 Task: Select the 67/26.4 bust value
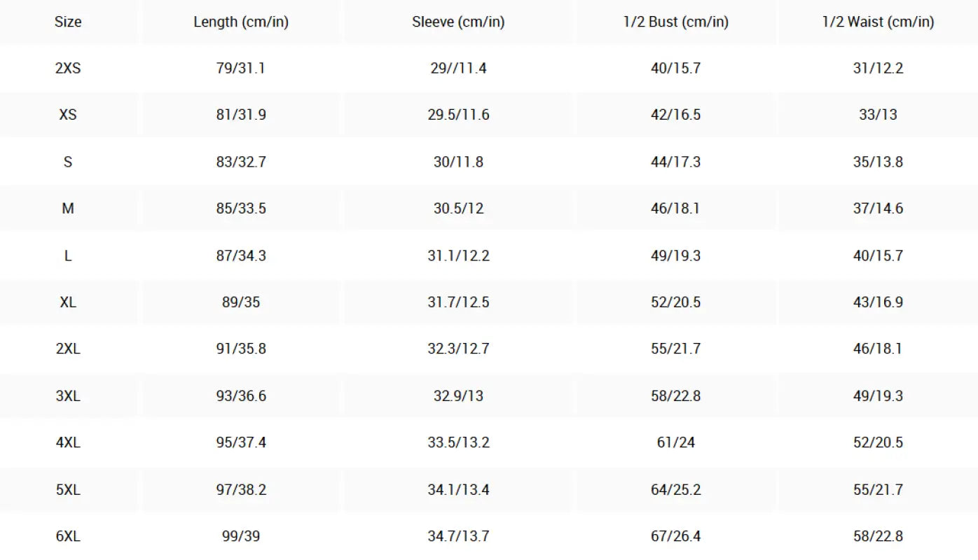(x=675, y=536)
